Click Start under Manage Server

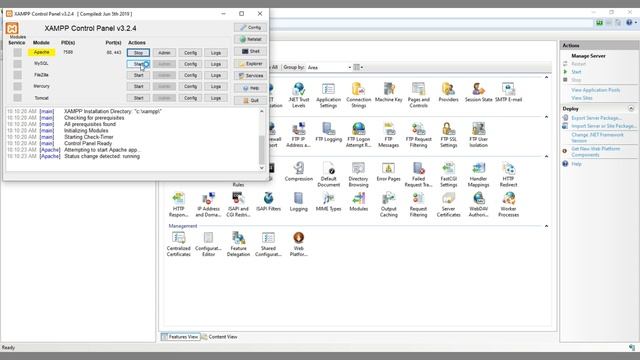pyautogui.click(x=576, y=72)
